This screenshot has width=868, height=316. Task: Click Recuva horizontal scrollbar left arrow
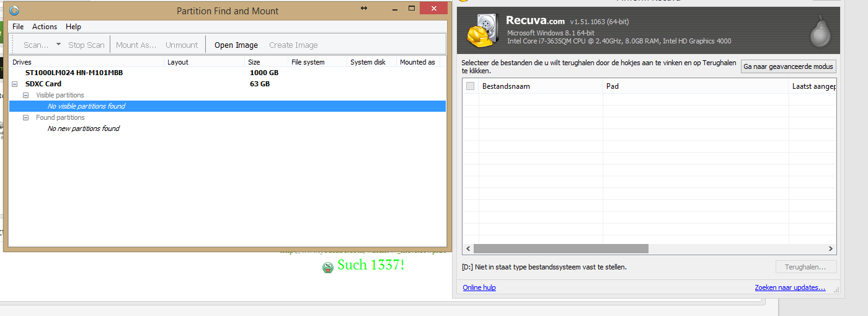click(467, 249)
